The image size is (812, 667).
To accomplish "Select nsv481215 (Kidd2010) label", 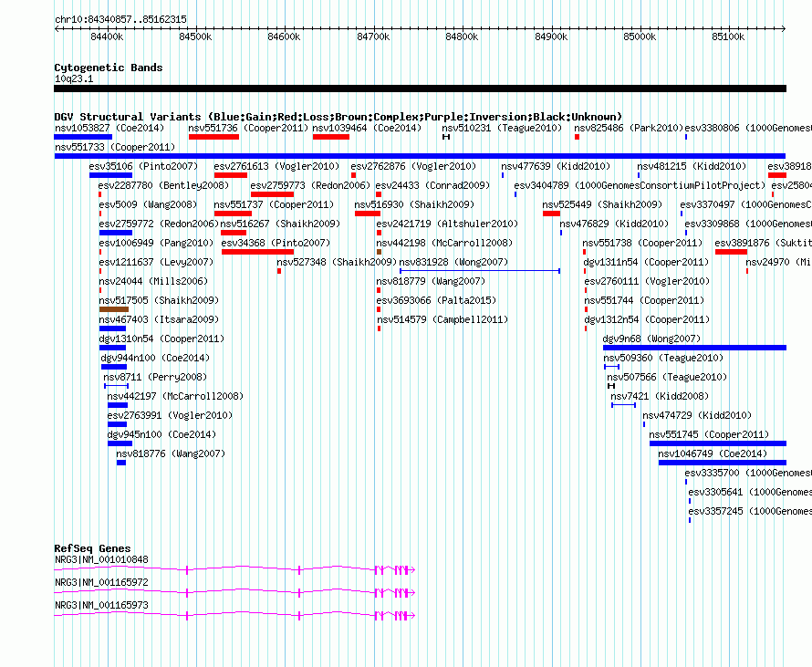I will pos(692,166).
